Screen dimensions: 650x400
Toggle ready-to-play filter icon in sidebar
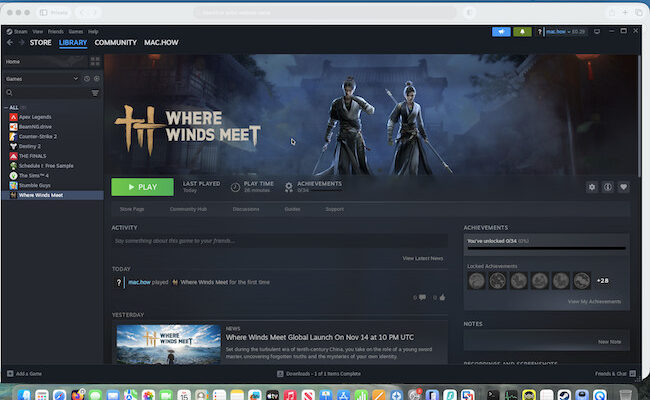[96, 78]
